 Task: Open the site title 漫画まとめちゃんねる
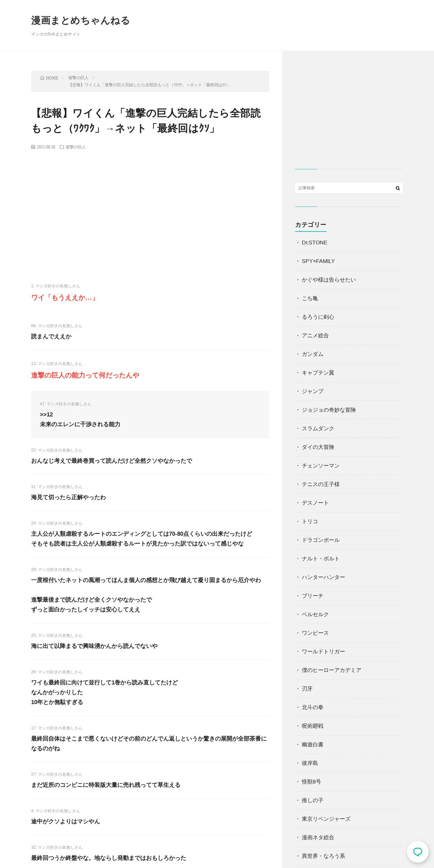point(80,21)
